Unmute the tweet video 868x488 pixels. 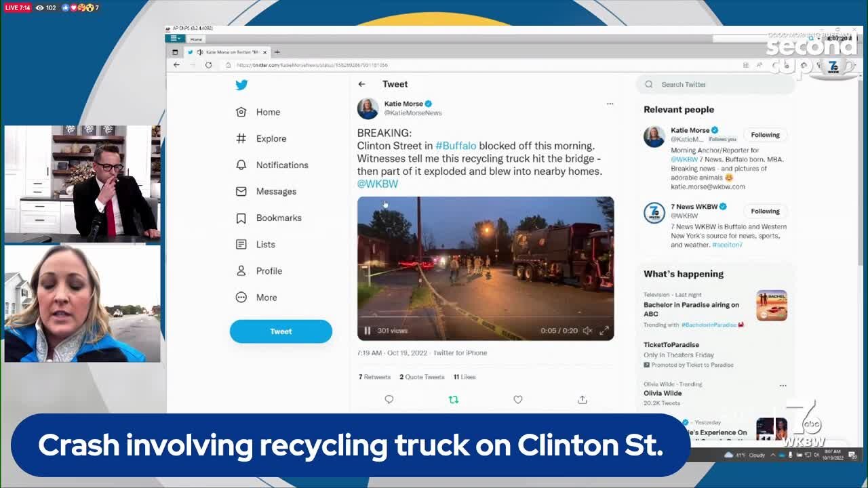587,331
